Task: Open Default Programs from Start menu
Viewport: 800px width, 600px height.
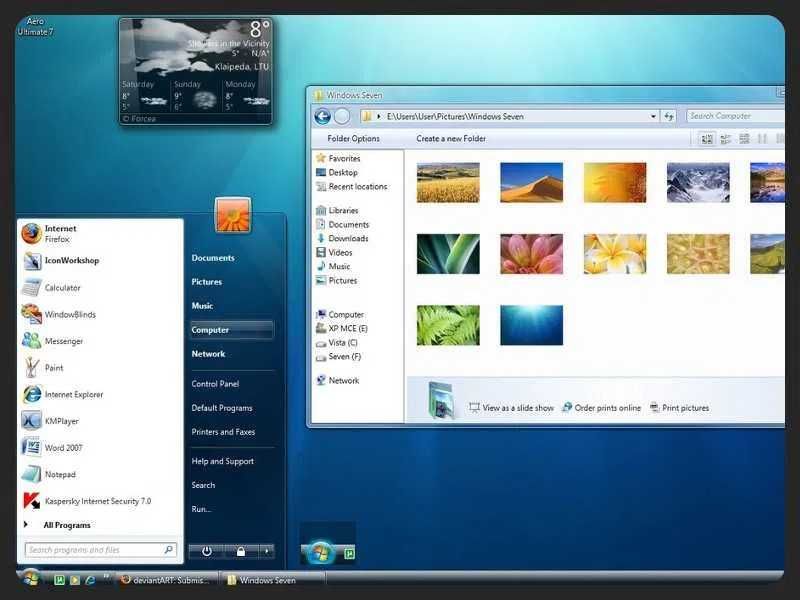Action: coord(221,408)
